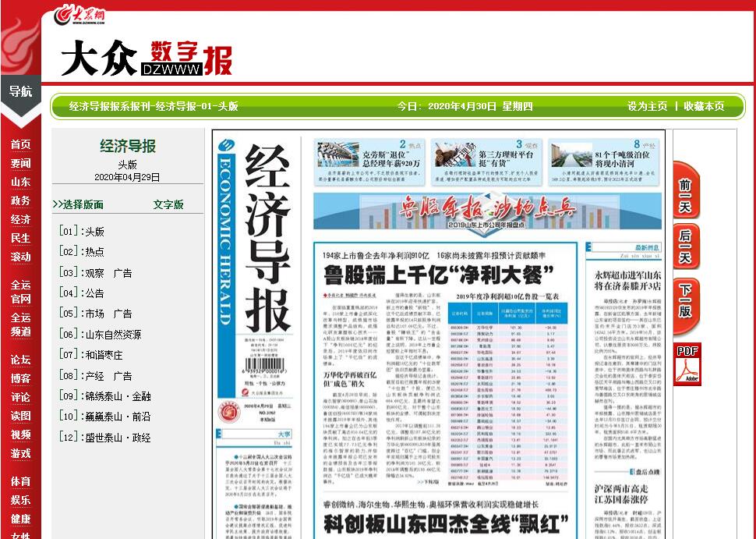Screen dimensions: 756x539
Task: Open 首页 in left navigation
Action: 20,144
